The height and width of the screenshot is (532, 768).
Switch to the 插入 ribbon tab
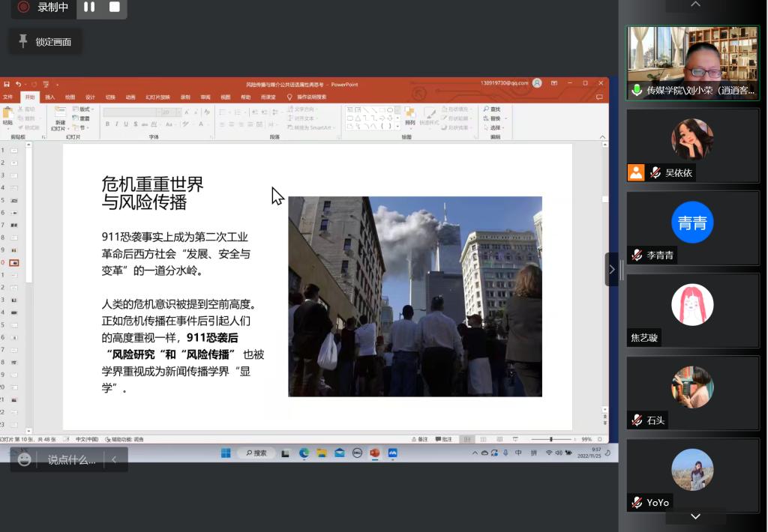click(x=50, y=97)
